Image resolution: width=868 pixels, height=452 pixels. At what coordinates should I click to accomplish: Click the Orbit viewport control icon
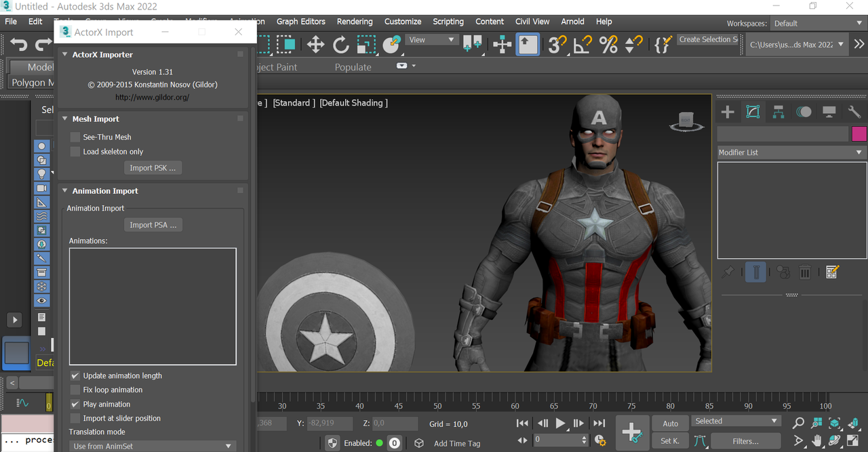coord(835,441)
